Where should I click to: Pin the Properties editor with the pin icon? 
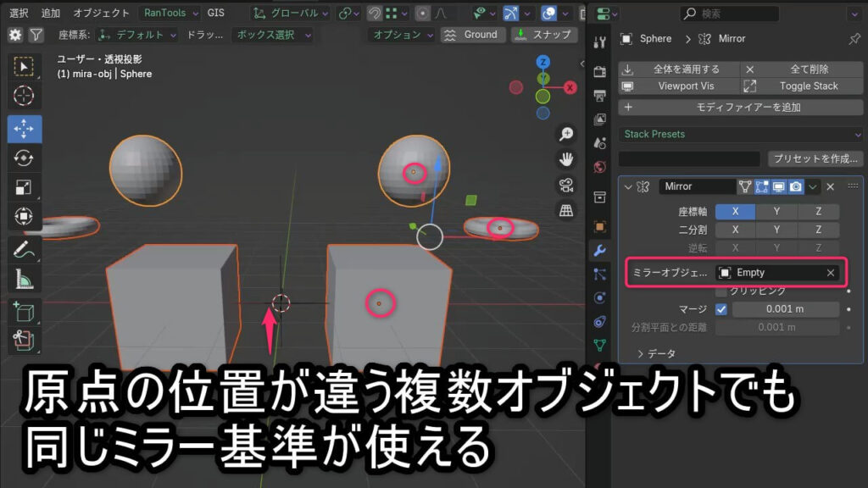[x=854, y=39]
